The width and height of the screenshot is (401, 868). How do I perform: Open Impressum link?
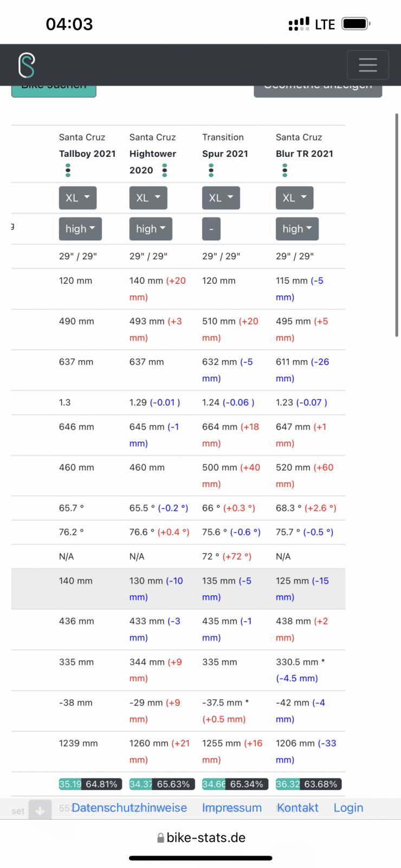pyautogui.click(x=232, y=808)
